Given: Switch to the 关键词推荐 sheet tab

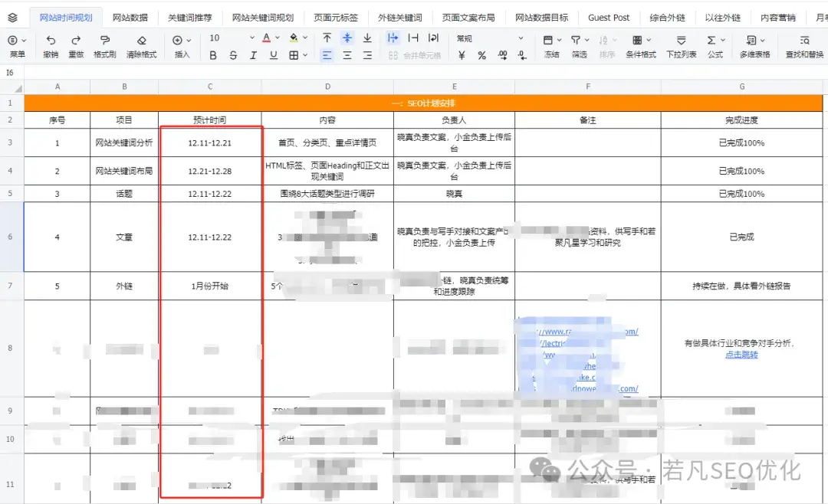Looking at the screenshot, I should coord(189,18).
